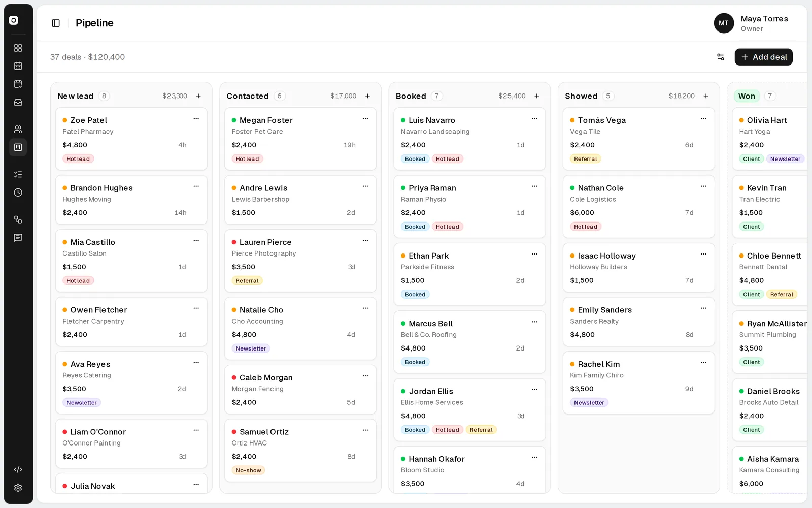Open Maya Torres profile avatar

[724, 23]
